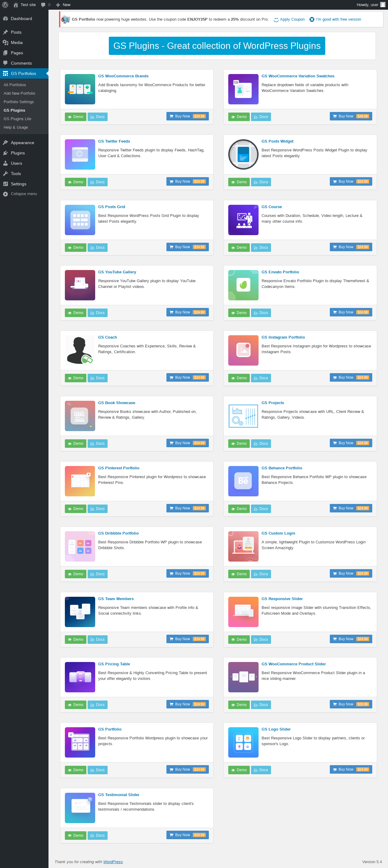Click Buy Now for GS WooCommerce Product Slider
Image resolution: width=388 pixels, height=868 pixels.
351,704
